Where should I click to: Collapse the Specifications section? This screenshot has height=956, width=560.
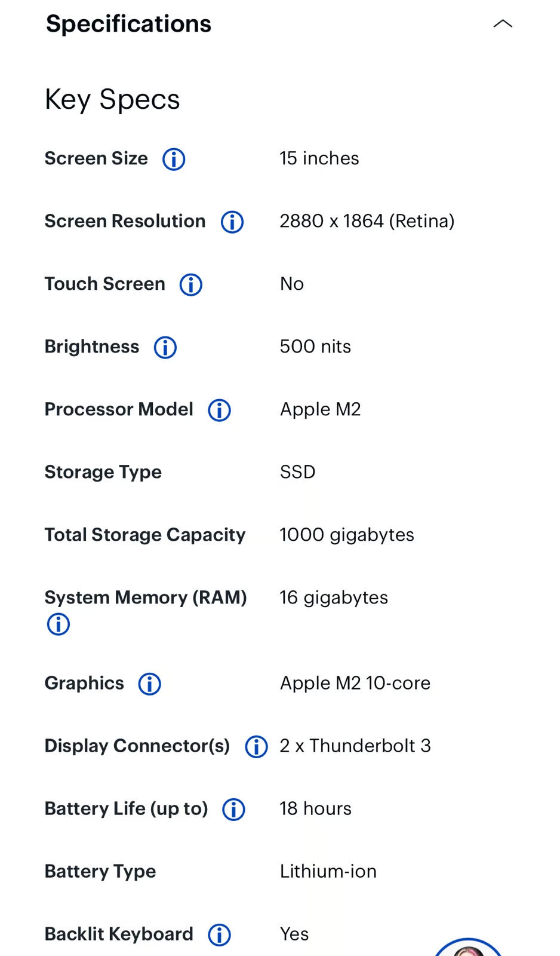coord(503,24)
